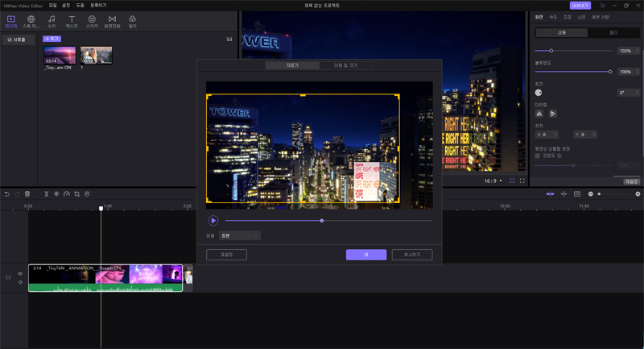The image size is (644, 349).
Task: Open the 필터 (Filter) panel in top toolbar
Action: [x=132, y=22]
